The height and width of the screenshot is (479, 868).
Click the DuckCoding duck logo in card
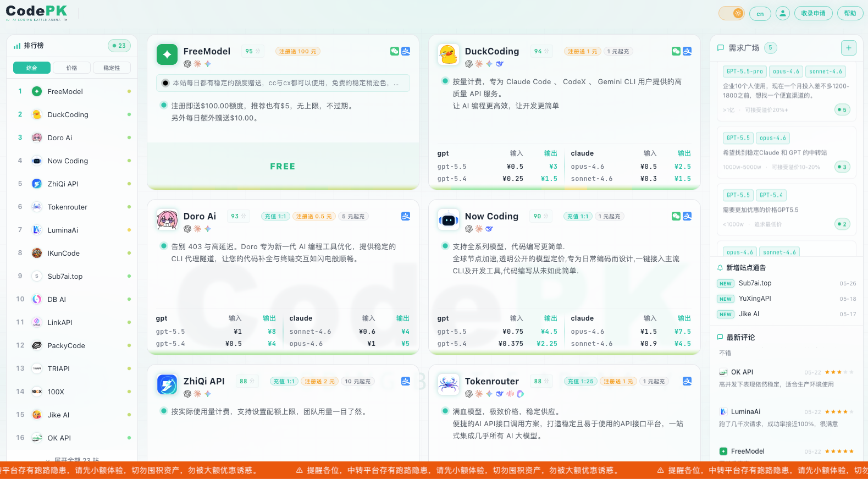(x=449, y=54)
